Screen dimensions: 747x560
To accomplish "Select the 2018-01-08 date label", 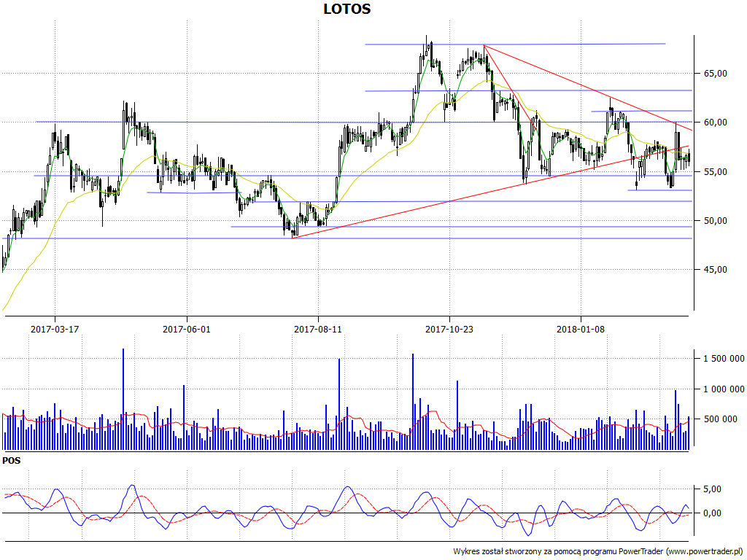I will [581, 329].
